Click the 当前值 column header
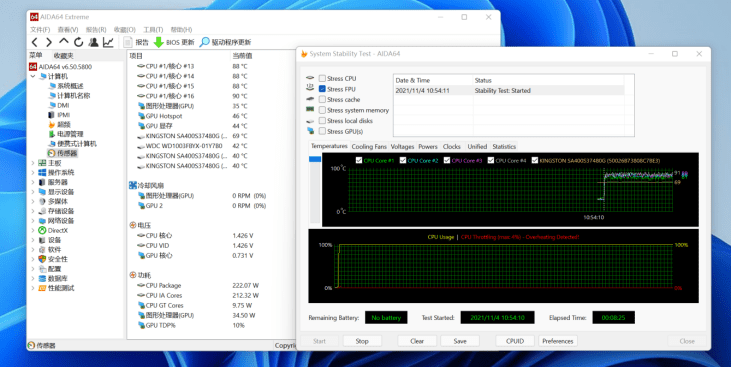This screenshot has width=731, height=367. (242, 55)
